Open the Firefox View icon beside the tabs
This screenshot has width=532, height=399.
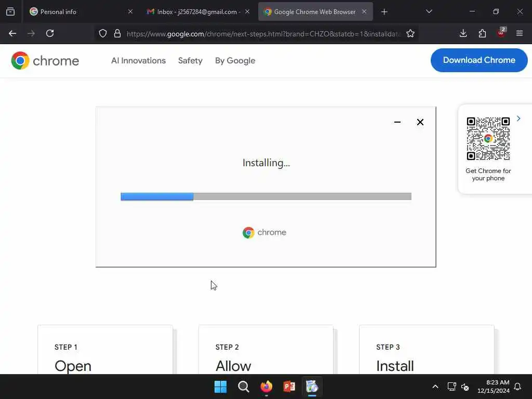point(10,11)
